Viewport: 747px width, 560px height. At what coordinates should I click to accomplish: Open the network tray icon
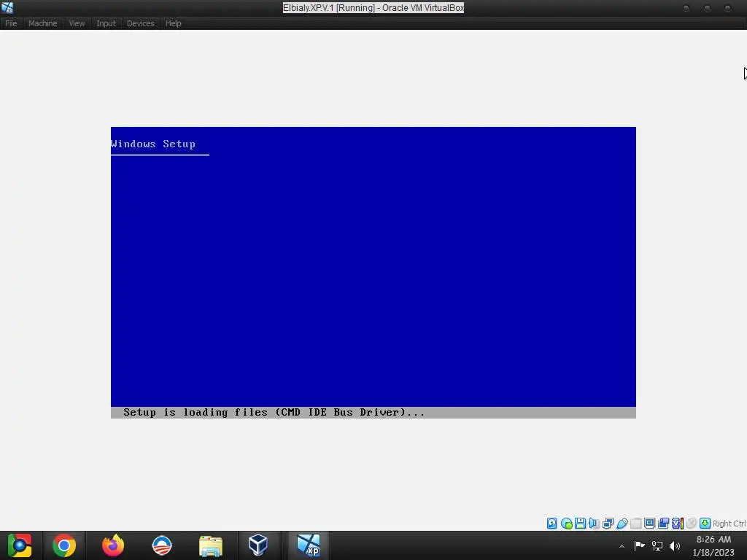(x=657, y=545)
